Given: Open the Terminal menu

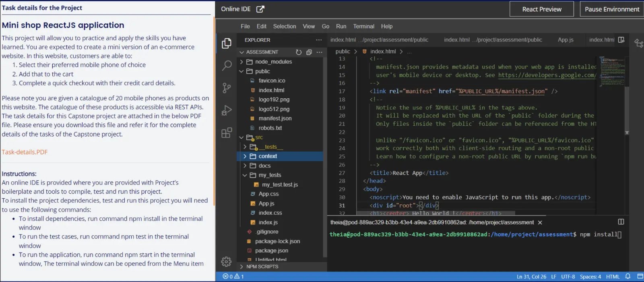Looking at the screenshot, I should click(x=363, y=26).
